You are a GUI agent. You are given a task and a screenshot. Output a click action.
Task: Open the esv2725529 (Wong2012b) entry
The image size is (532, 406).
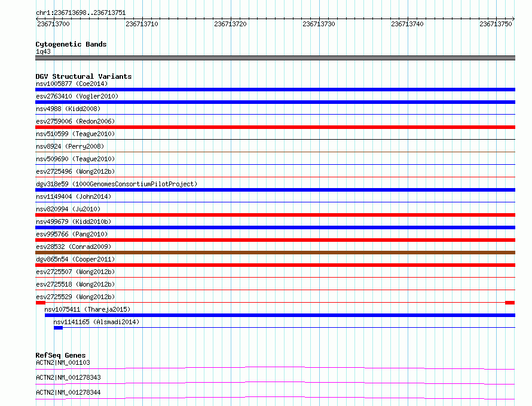coord(75,297)
